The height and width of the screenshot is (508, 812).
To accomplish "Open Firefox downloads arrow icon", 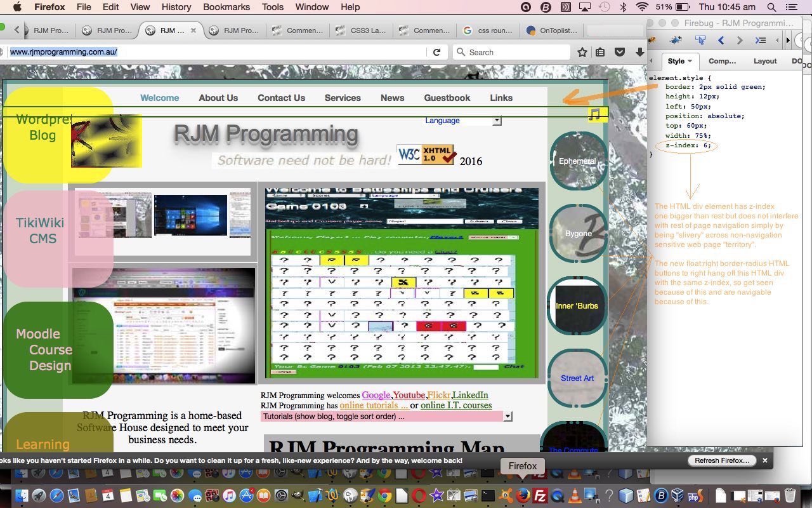I will click(x=639, y=52).
